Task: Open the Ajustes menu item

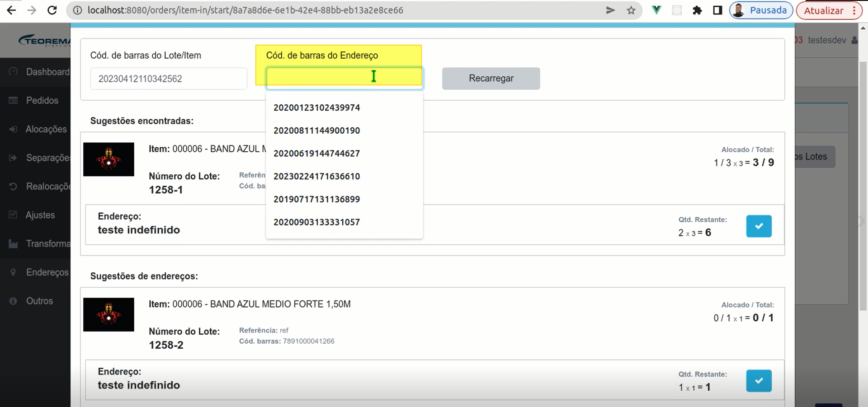Action: [x=40, y=215]
